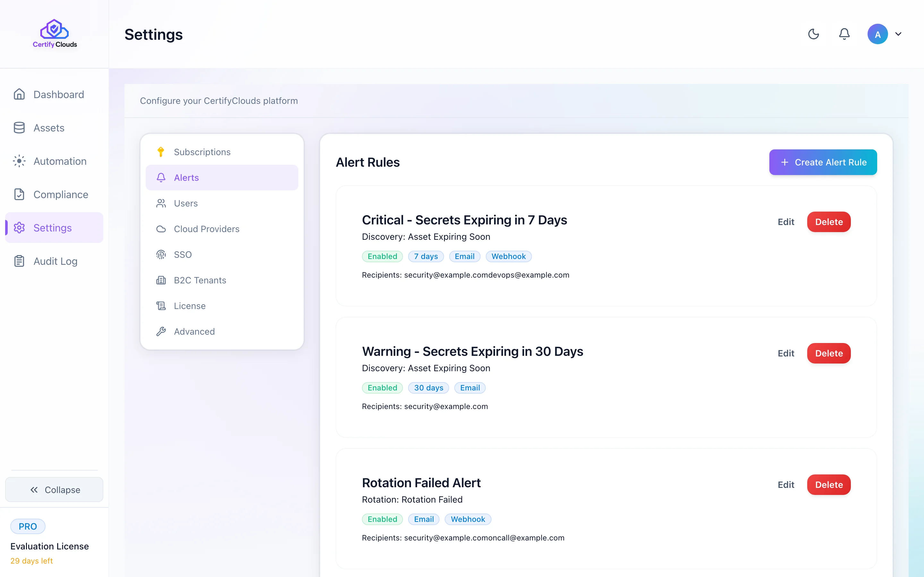Edit the Critical Secrets Expiring rule

[x=786, y=222]
